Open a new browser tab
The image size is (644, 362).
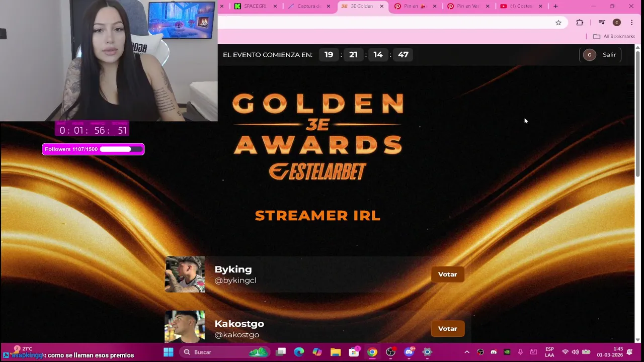555,6
